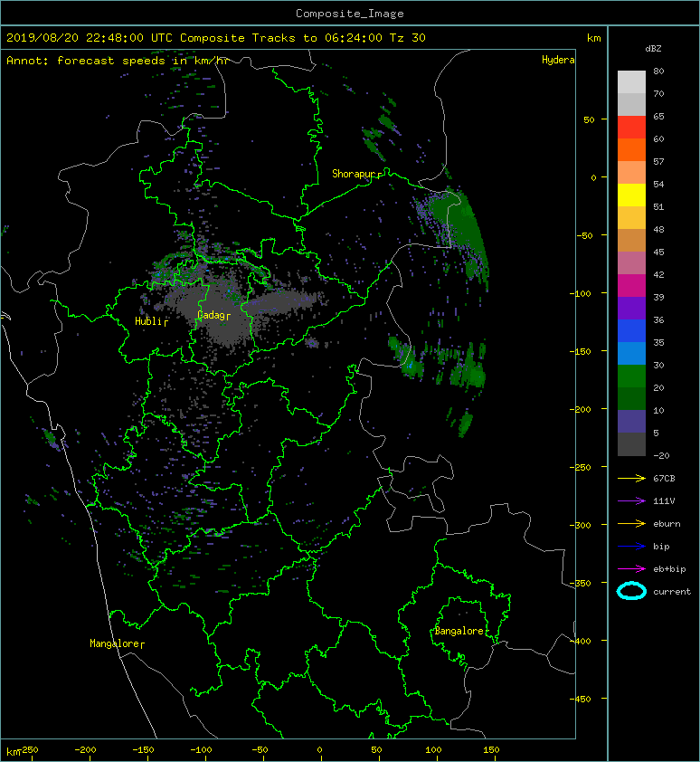The height and width of the screenshot is (762, 700).
Task: Pick the dark green 20–10 dBZ swatch
Action: pyautogui.click(x=631, y=398)
